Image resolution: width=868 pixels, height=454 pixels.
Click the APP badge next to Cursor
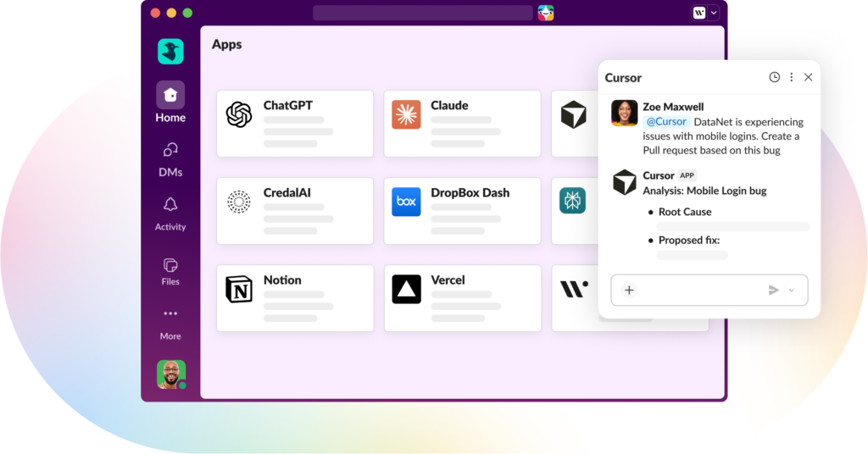(687, 175)
